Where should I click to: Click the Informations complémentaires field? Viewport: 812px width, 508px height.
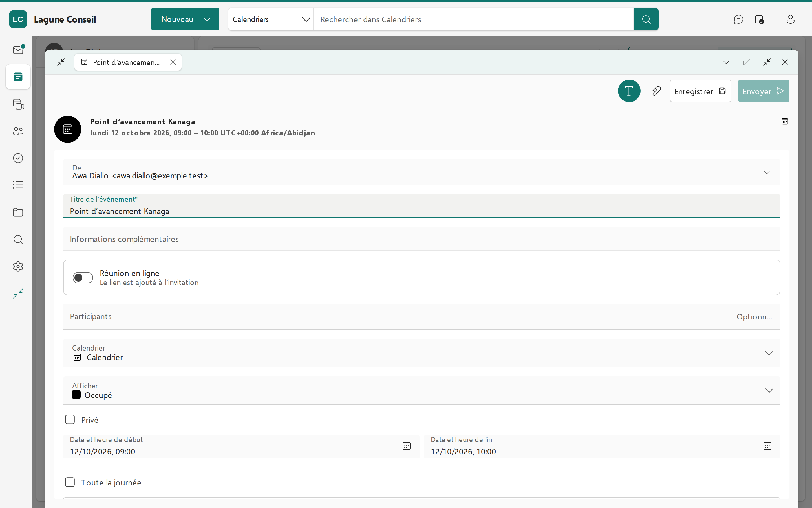point(422,239)
